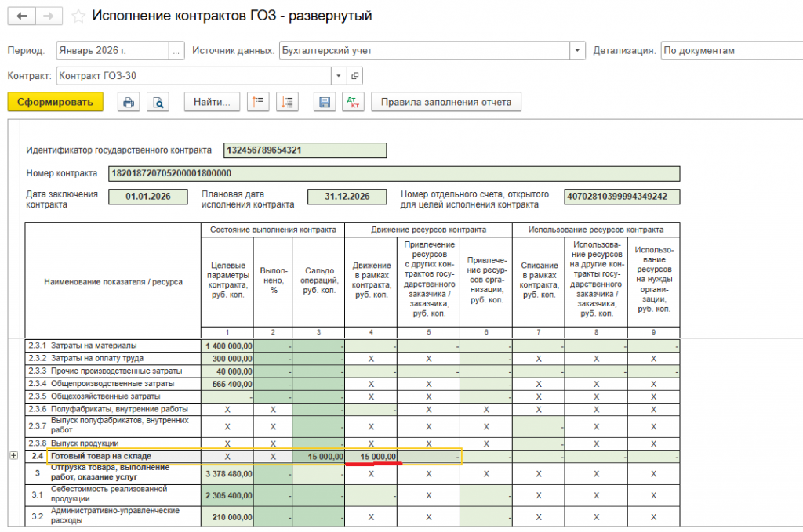This screenshot has height=532, width=803.
Task: Select row Административно-управленческие расходы
Action: [x=125, y=516]
